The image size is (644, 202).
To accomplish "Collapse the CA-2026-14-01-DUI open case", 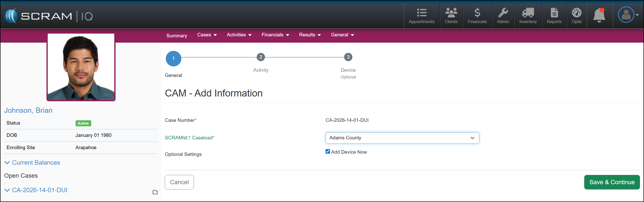I will pos(7,190).
